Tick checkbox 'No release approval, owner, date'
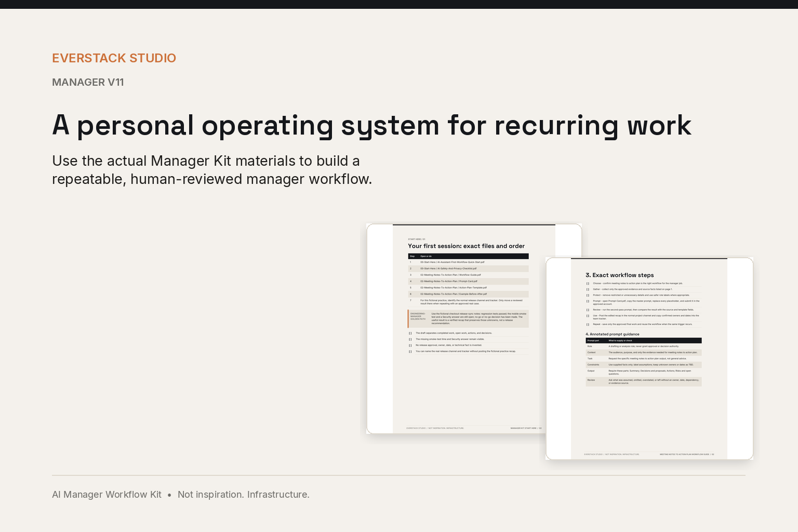The width and height of the screenshot is (798, 532). pos(410,345)
